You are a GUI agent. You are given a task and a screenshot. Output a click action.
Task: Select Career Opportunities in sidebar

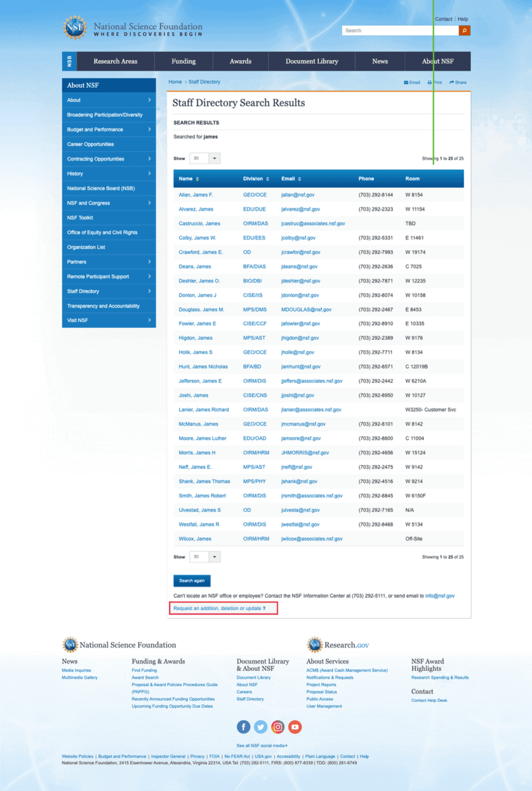click(109, 144)
